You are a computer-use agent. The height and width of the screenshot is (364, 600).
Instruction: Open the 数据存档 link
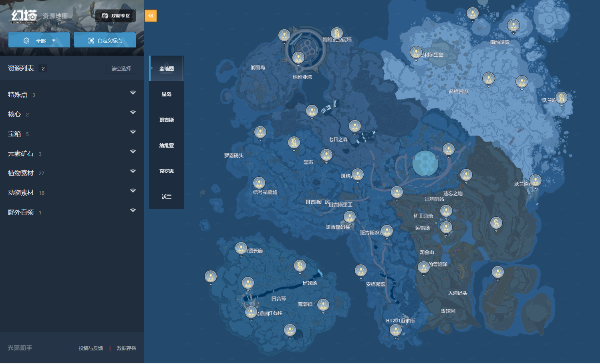[127, 348]
